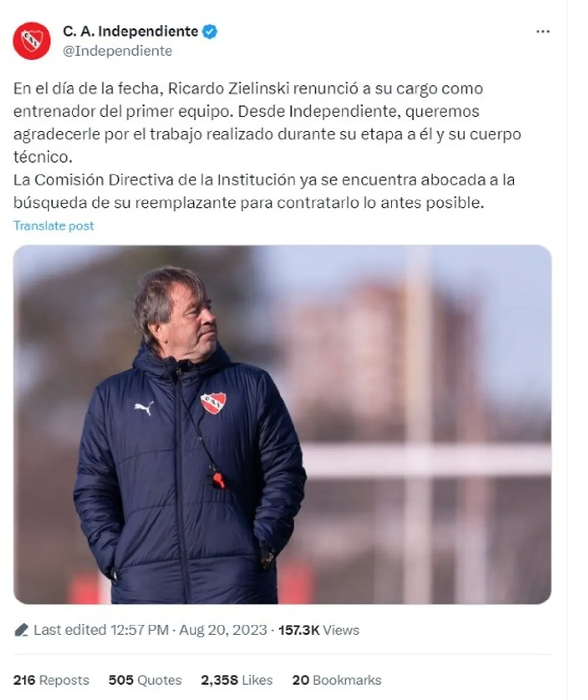Click the red whistle in the photo
The width and height of the screenshot is (588, 700).
(x=219, y=479)
